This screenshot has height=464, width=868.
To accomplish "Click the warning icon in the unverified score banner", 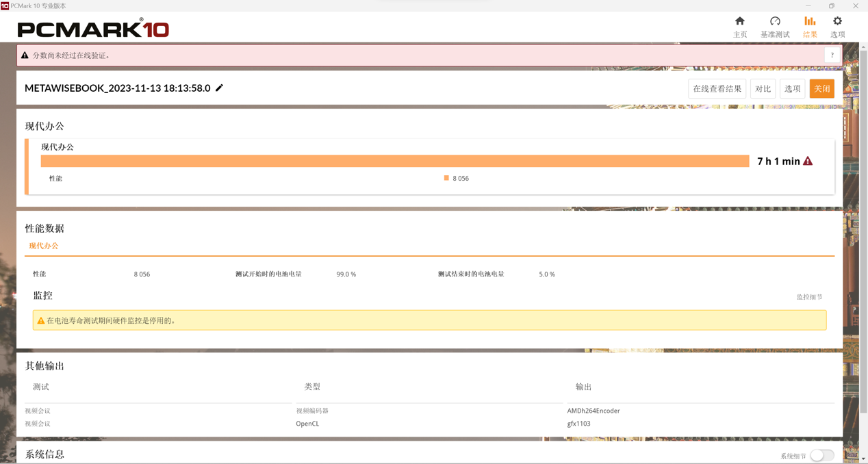I will [x=25, y=55].
